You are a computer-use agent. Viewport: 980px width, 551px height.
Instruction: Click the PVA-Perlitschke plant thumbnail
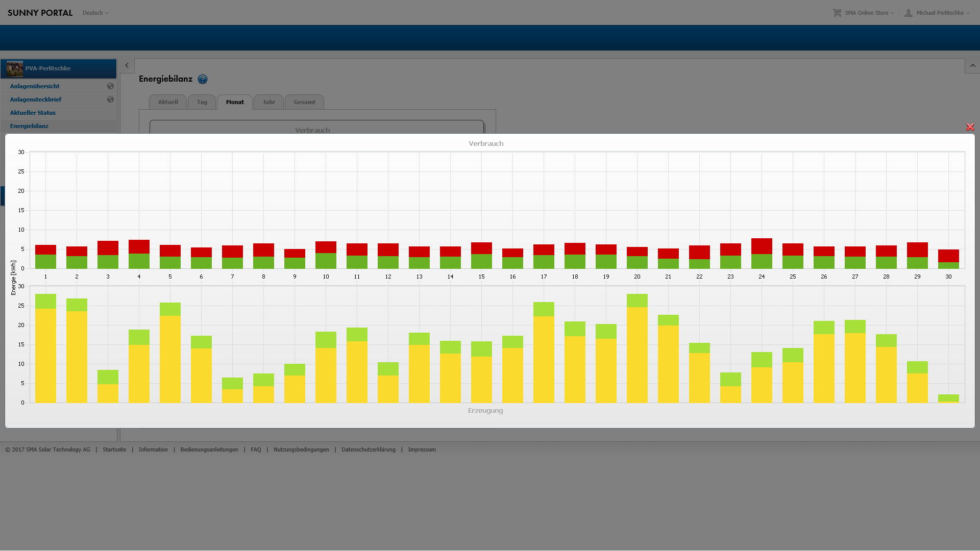tap(15, 68)
